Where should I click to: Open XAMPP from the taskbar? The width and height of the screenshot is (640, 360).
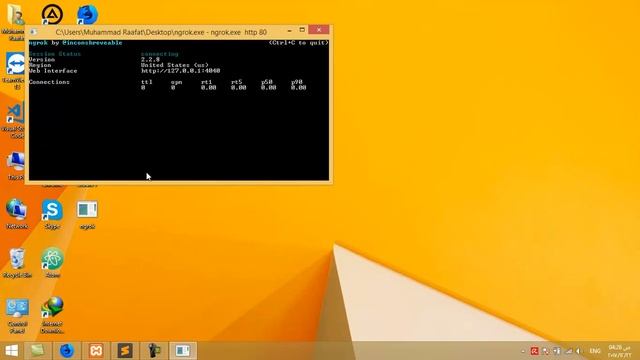pos(96,351)
